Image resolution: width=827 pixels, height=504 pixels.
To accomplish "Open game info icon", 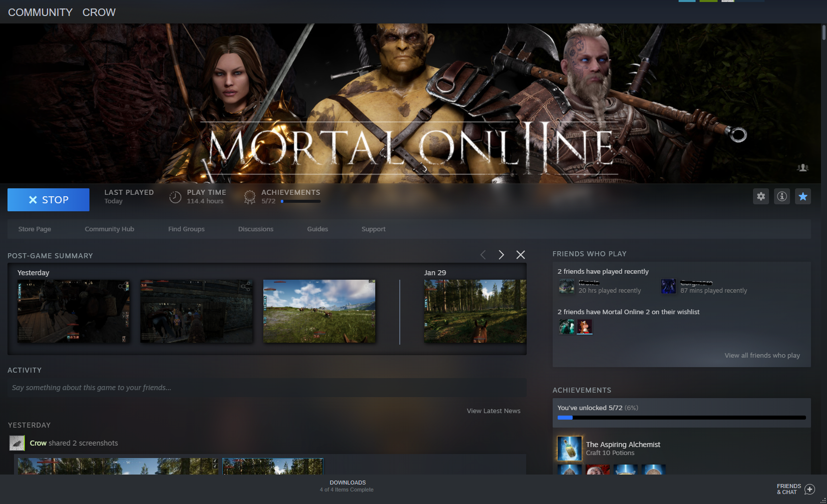I will (782, 196).
